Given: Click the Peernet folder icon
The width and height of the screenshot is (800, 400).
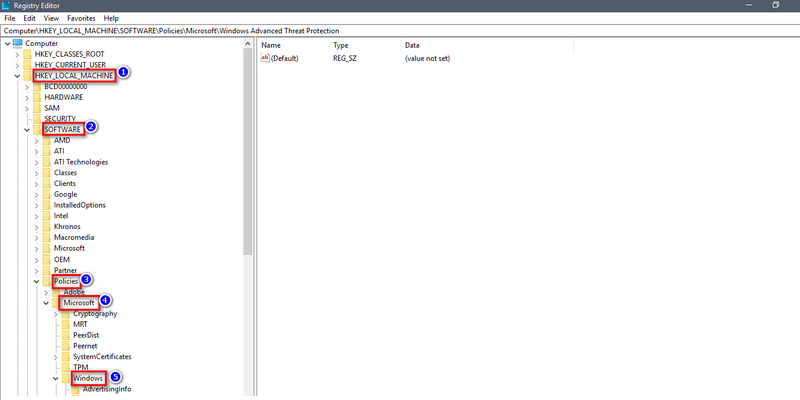Looking at the screenshot, I should (x=65, y=346).
